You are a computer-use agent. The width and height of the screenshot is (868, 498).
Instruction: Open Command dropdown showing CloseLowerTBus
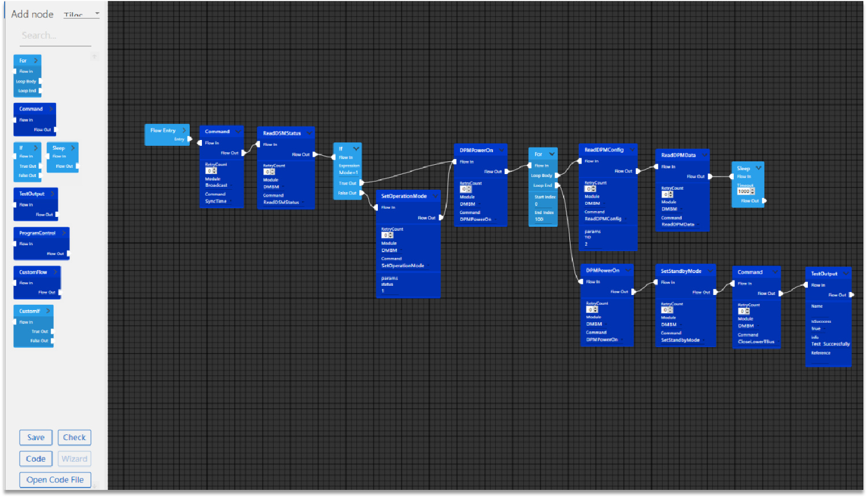(x=758, y=341)
